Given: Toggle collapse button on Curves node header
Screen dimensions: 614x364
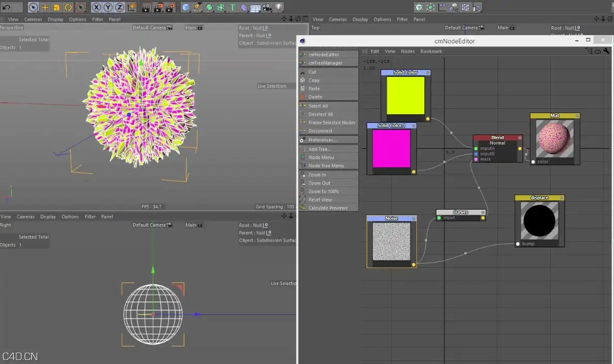Looking at the screenshot, I should 483,212.
